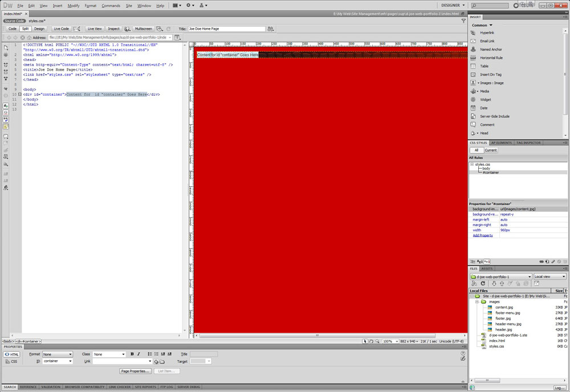
Task: Open the Local view dropdown in Files
Action: click(549, 276)
